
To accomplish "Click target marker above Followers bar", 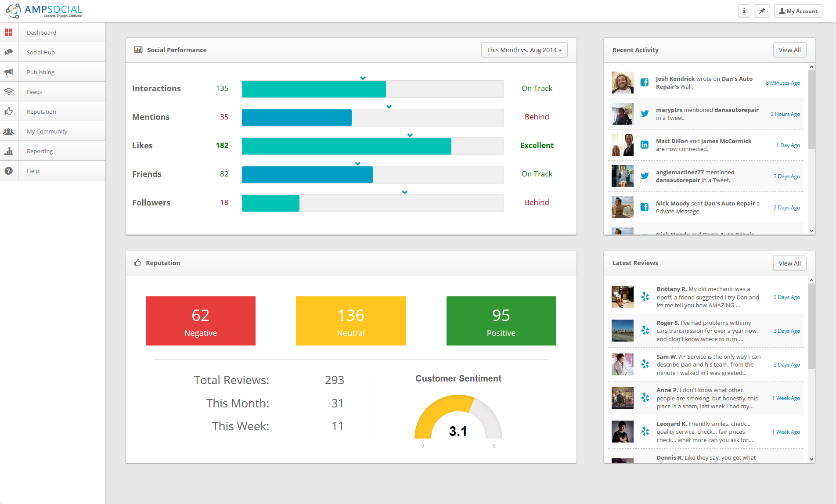I will click(x=405, y=192).
